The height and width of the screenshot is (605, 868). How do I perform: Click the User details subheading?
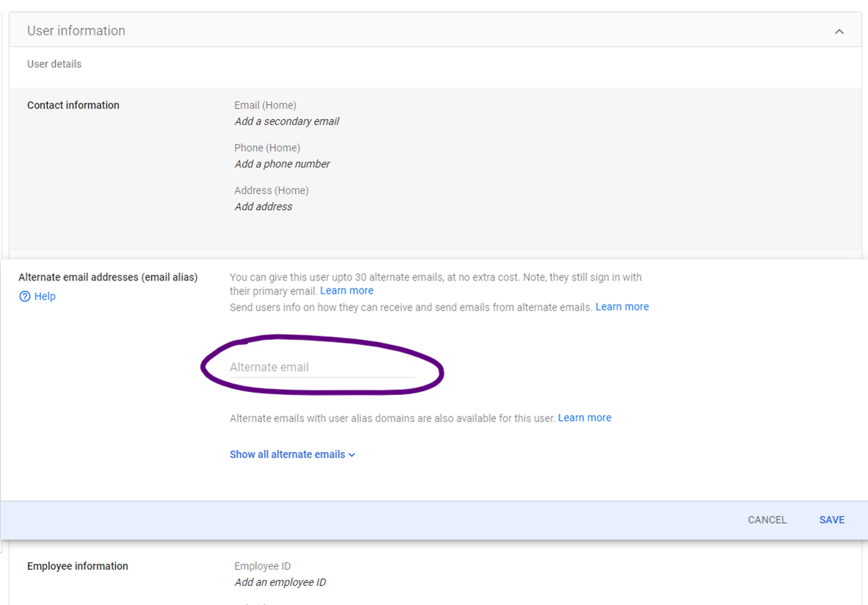[54, 64]
